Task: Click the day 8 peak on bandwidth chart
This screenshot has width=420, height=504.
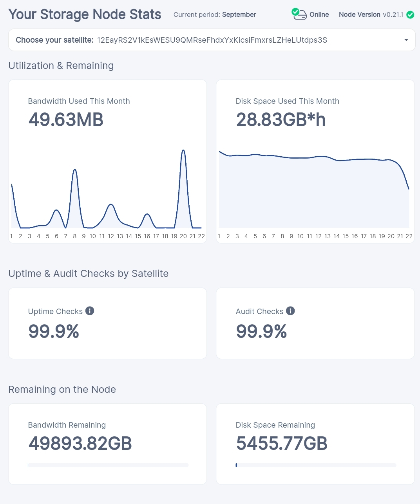Action: [74, 170]
